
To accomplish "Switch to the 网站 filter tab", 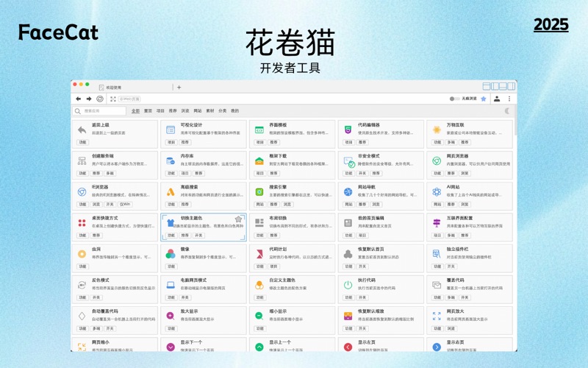I will pos(198,111).
